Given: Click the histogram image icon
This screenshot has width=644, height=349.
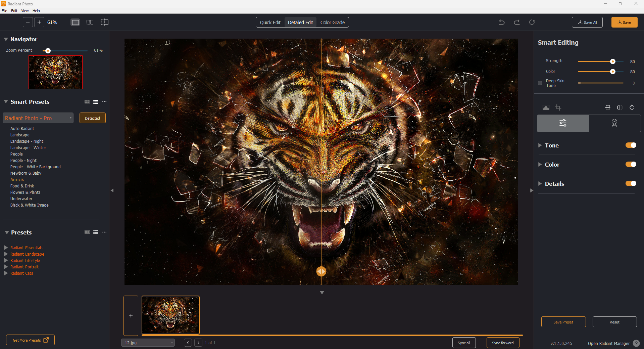Looking at the screenshot, I should coord(546,107).
